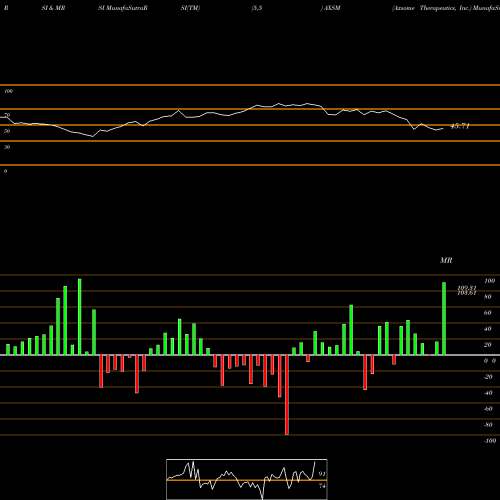Click the MR axis label -60
The height and width of the screenshot is (500, 500).
tap(488, 409)
